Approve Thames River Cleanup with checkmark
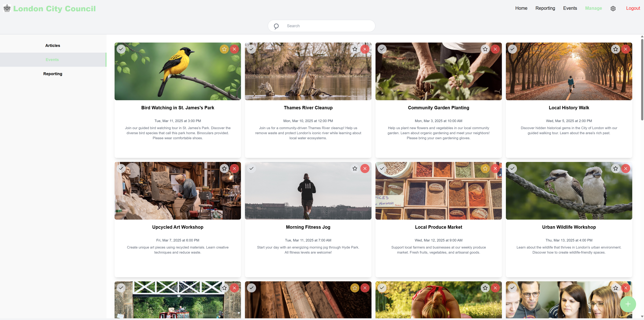The image size is (644, 320). point(252,49)
